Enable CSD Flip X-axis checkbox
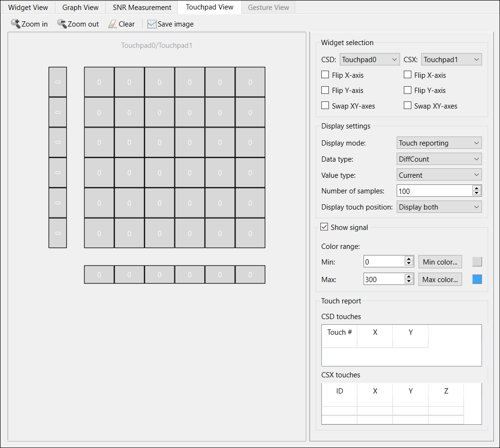500x448 pixels. pos(325,74)
